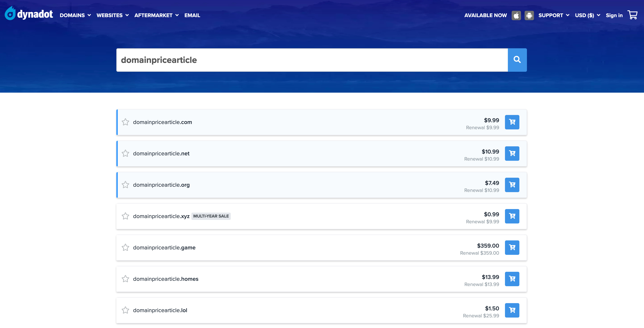This screenshot has width=644, height=328.
Task: Open the shopping cart
Action: tap(633, 15)
